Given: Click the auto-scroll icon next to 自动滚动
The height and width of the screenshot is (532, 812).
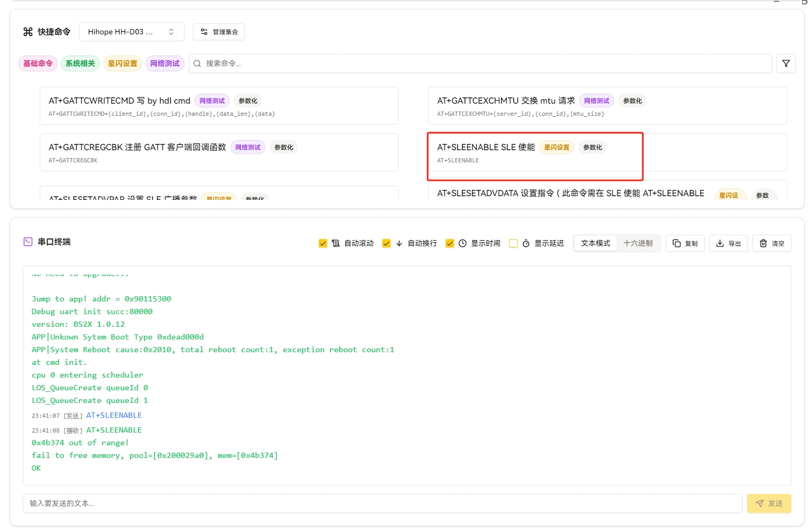Looking at the screenshot, I should pos(336,243).
